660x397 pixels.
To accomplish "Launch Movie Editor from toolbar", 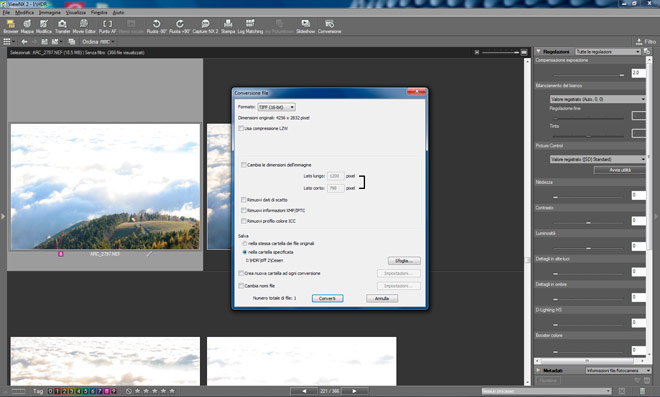I will 84,27.
